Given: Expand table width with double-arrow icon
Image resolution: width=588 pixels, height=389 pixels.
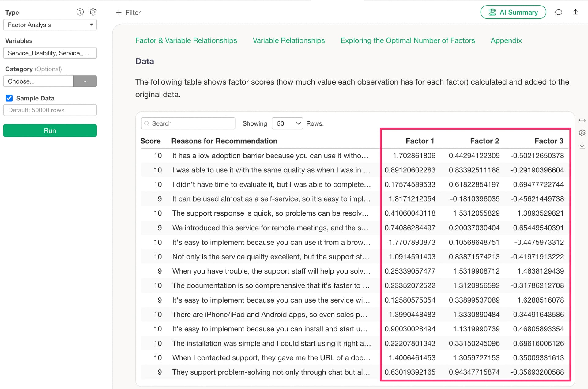Looking at the screenshot, I should (x=582, y=120).
